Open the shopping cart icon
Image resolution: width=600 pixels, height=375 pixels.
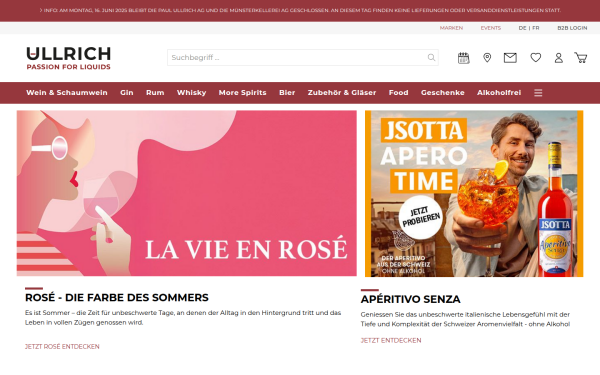[580, 58]
